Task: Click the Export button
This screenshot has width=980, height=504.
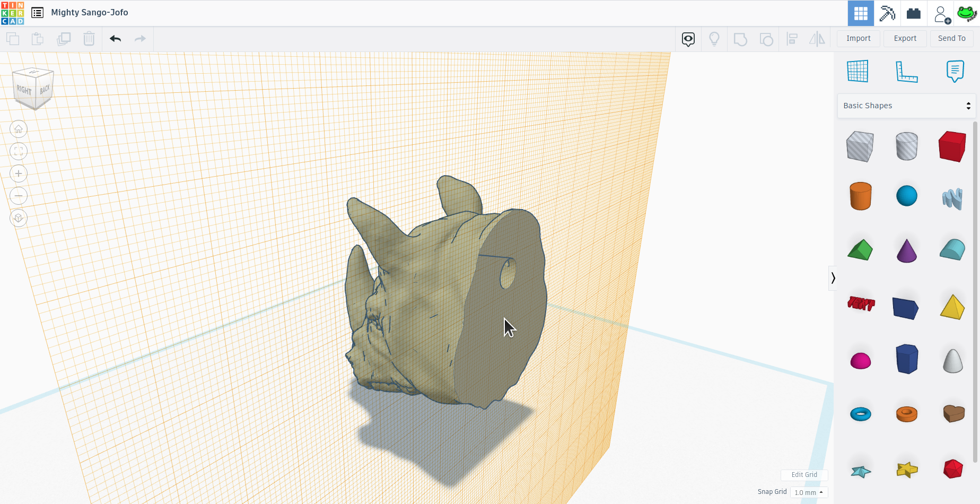Action: point(905,38)
